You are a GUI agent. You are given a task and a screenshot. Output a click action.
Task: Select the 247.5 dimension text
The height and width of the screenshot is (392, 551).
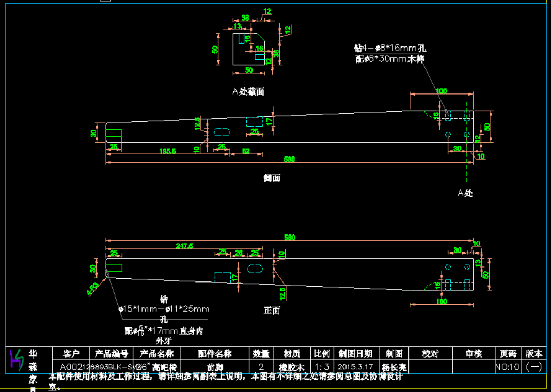(184, 246)
